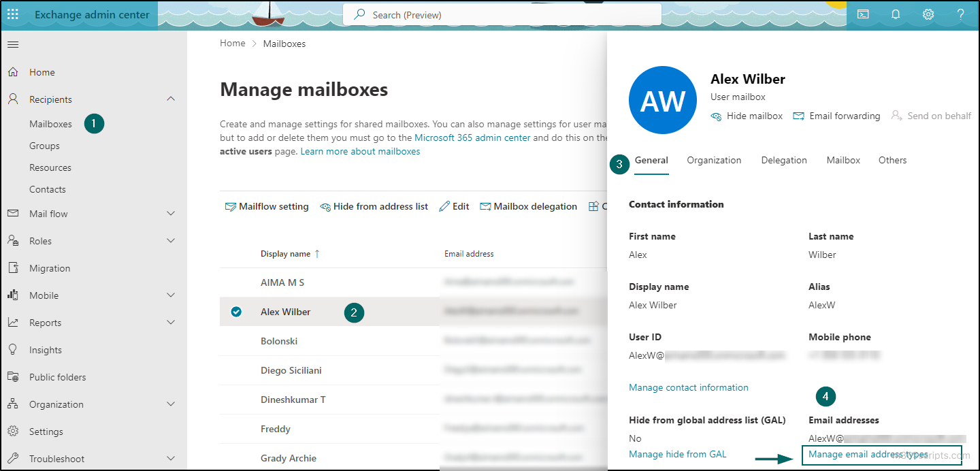Open Mailbox delegation from the toolbar
980x471 pixels.
[528, 206]
